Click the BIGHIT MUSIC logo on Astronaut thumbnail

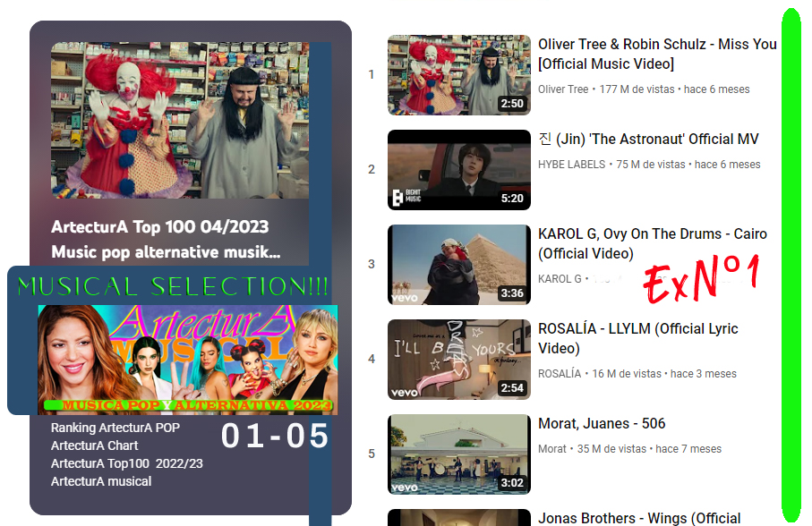pos(407,197)
